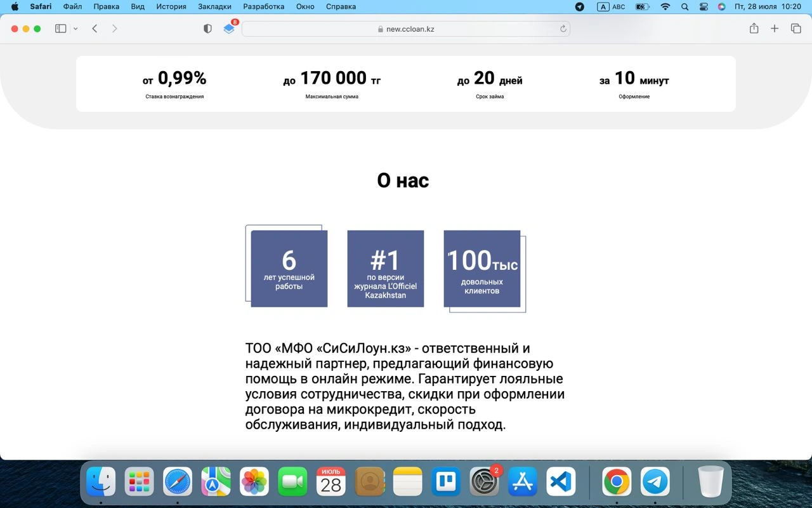Open Photos from the Dock
The height and width of the screenshot is (508, 812).
(x=254, y=481)
